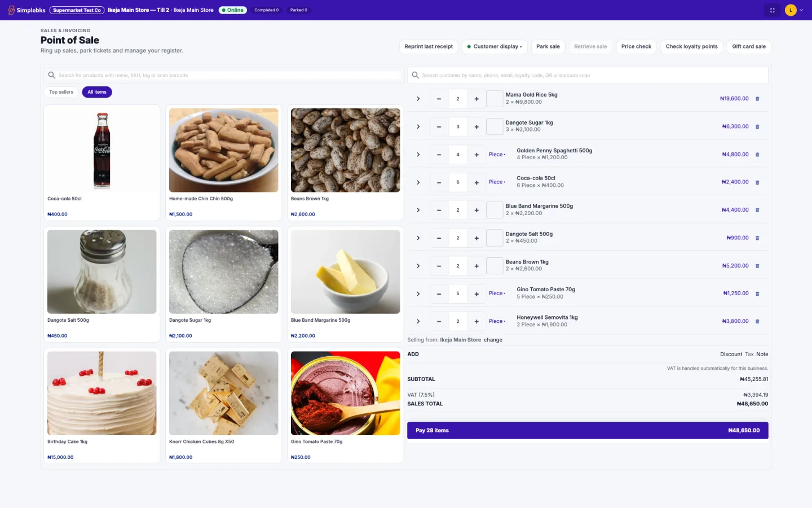Add a Discount to the sale
Image resolution: width=812 pixels, height=508 pixels.
(x=731, y=354)
